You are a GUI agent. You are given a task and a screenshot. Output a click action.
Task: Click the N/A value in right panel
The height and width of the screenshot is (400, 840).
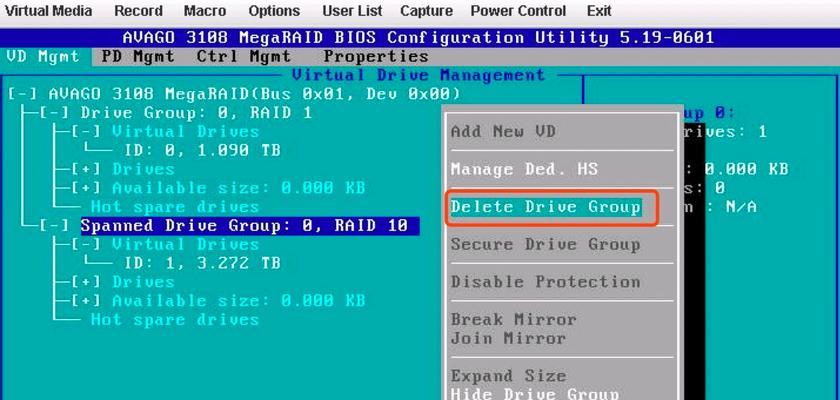[x=741, y=207]
